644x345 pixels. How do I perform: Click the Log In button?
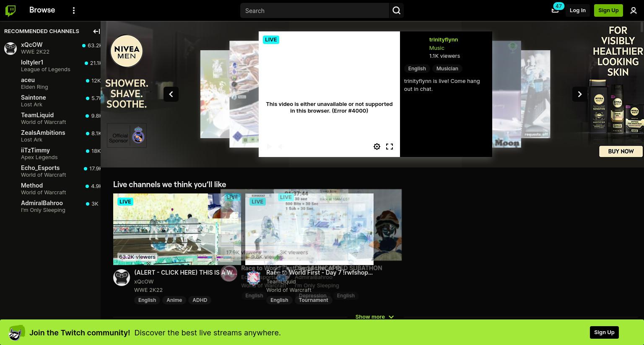(578, 10)
